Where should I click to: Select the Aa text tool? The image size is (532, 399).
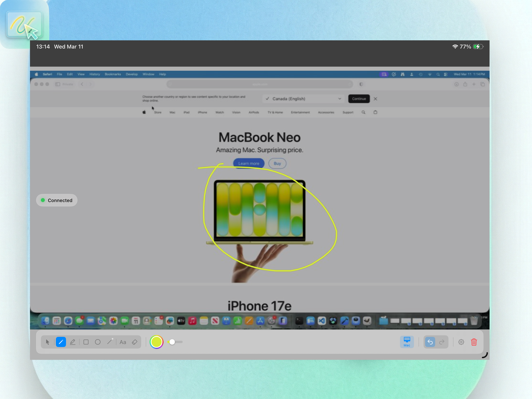(123, 342)
